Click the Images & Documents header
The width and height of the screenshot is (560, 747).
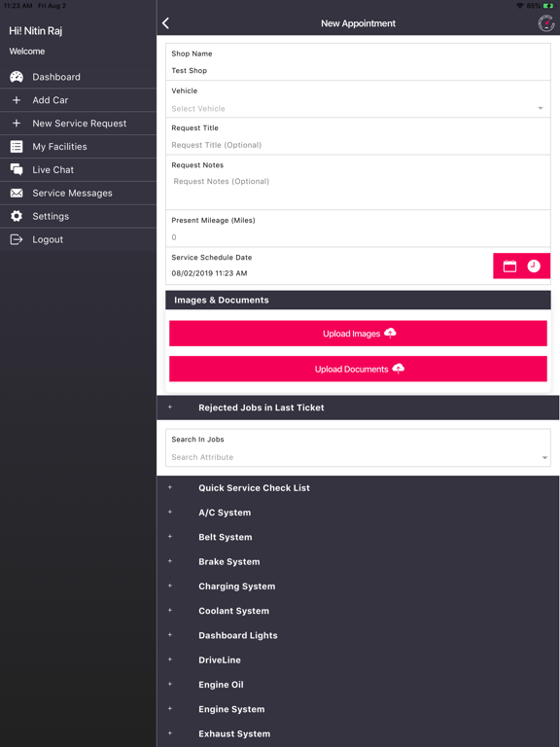(x=358, y=301)
